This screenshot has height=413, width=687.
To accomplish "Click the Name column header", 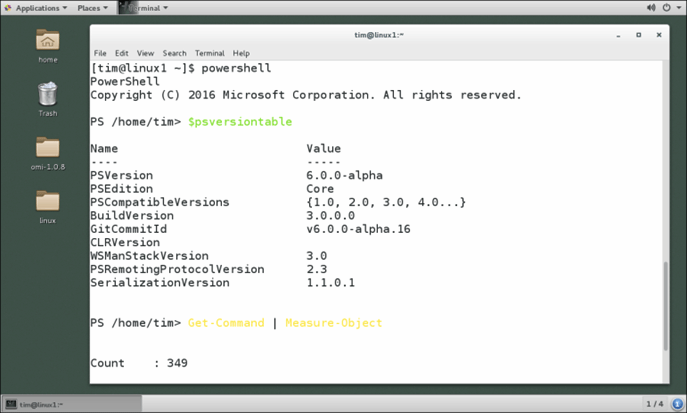I will pos(104,148).
